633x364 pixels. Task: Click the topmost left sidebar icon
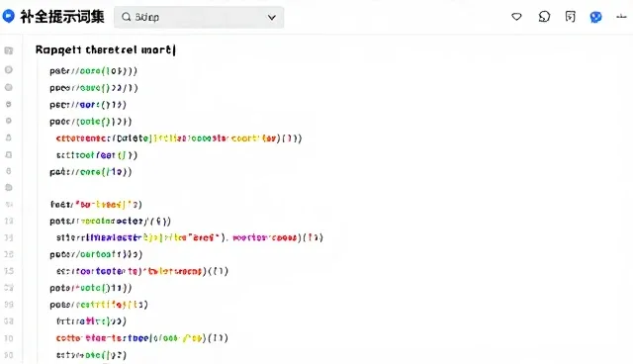click(9, 50)
